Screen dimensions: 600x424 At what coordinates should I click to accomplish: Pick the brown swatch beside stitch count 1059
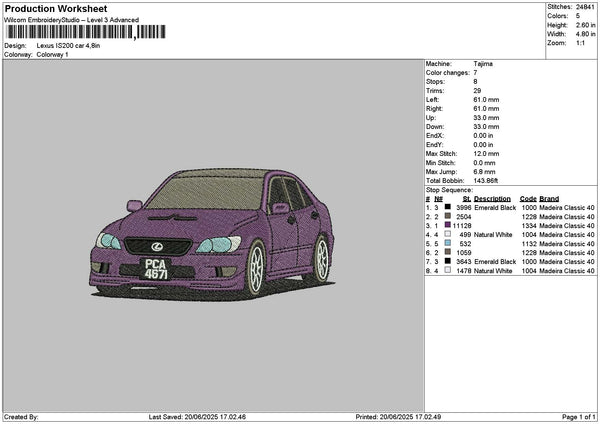click(447, 252)
